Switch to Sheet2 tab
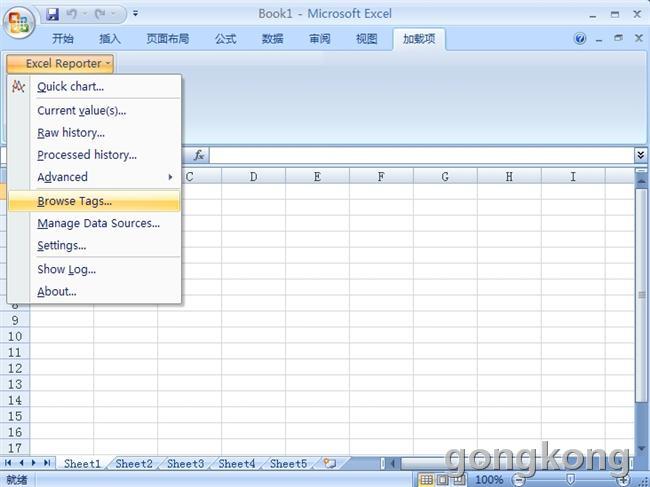 [134, 463]
